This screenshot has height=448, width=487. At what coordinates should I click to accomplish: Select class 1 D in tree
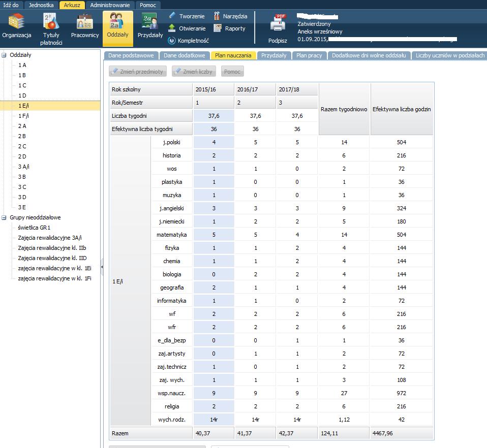[22, 95]
